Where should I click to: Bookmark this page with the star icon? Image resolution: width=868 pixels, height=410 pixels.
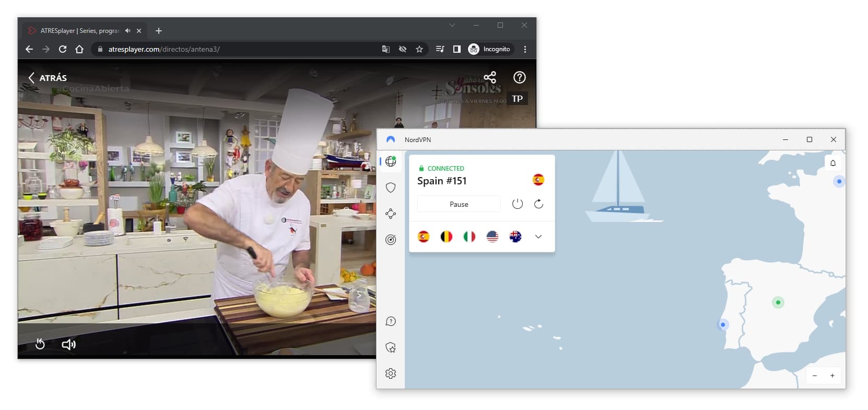(x=419, y=49)
